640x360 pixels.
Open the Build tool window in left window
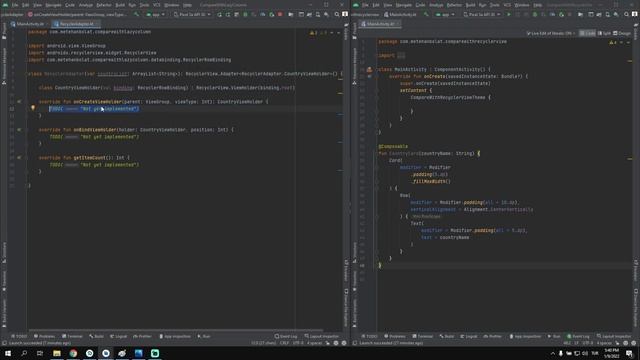(96, 336)
